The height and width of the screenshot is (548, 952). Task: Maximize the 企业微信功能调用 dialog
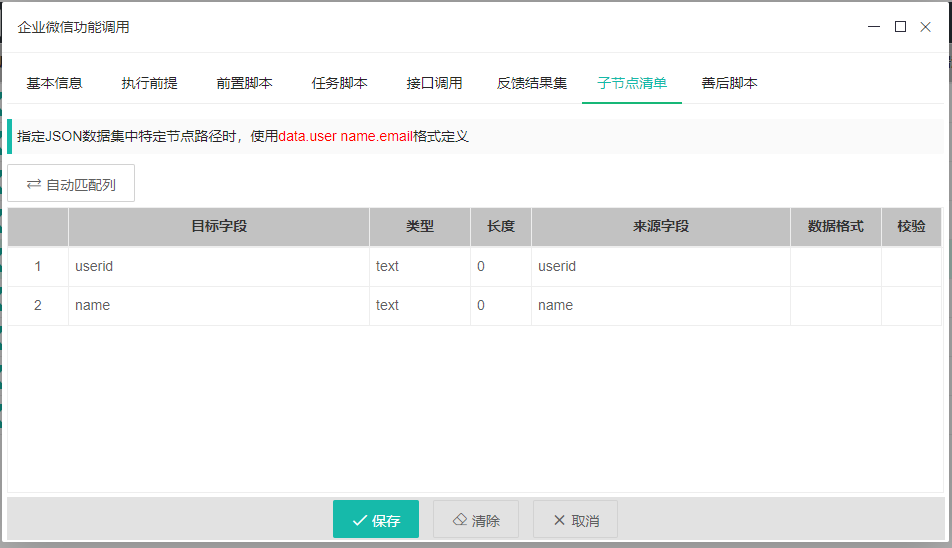click(x=900, y=27)
